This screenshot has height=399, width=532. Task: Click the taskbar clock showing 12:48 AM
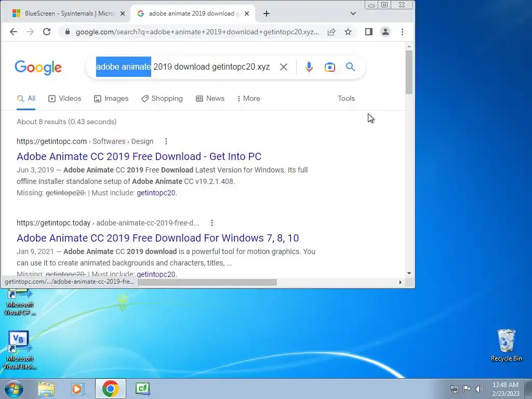click(x=506, y=389)
